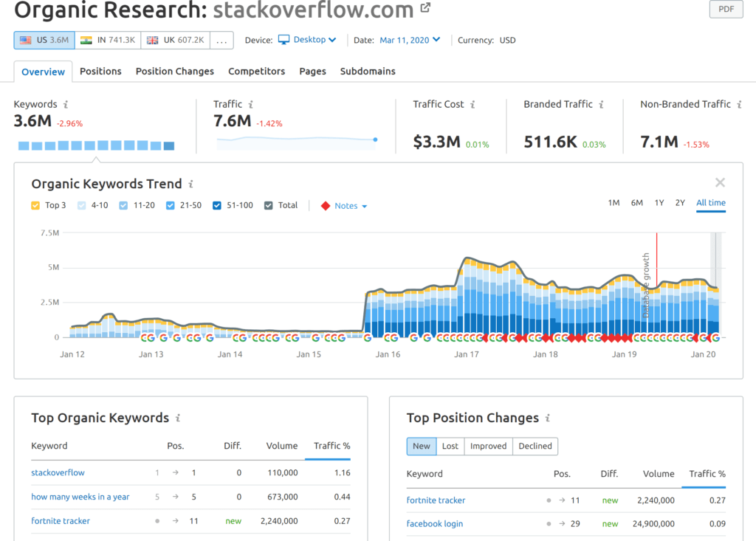
Task: Open fortnite tracker in Top Organic Keywords
Action: 61,521
